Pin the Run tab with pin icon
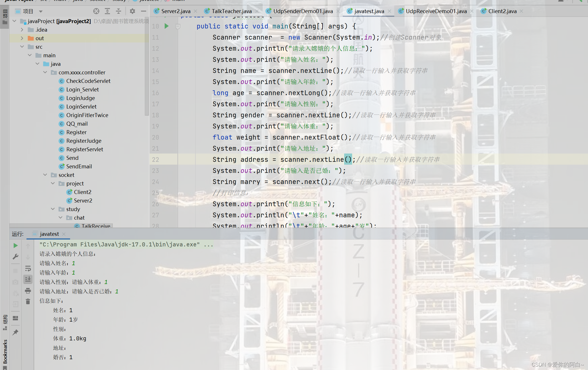588x370 pixels. tap(16, 332)
